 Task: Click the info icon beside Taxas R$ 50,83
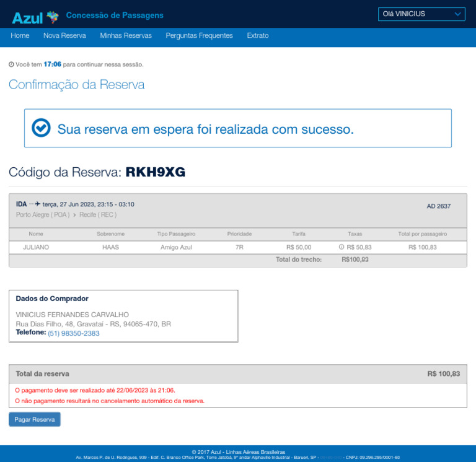coord(342,247)
